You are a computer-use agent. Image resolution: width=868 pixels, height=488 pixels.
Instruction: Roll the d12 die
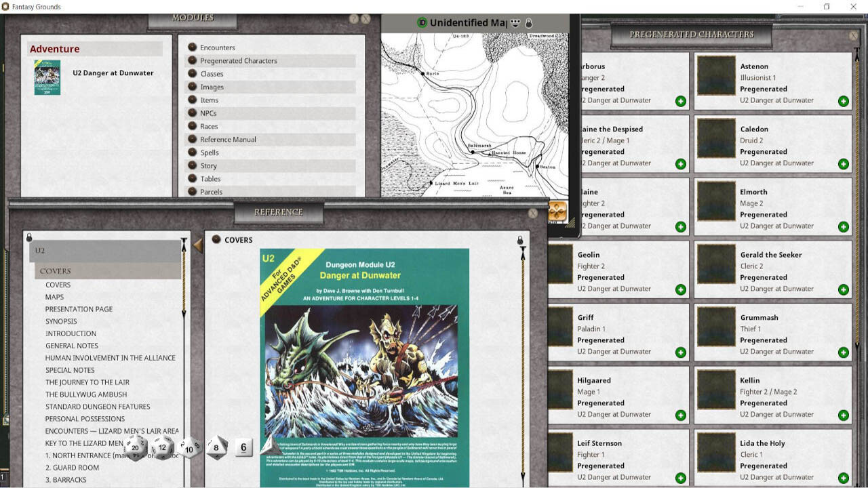(x=161, y=447)
